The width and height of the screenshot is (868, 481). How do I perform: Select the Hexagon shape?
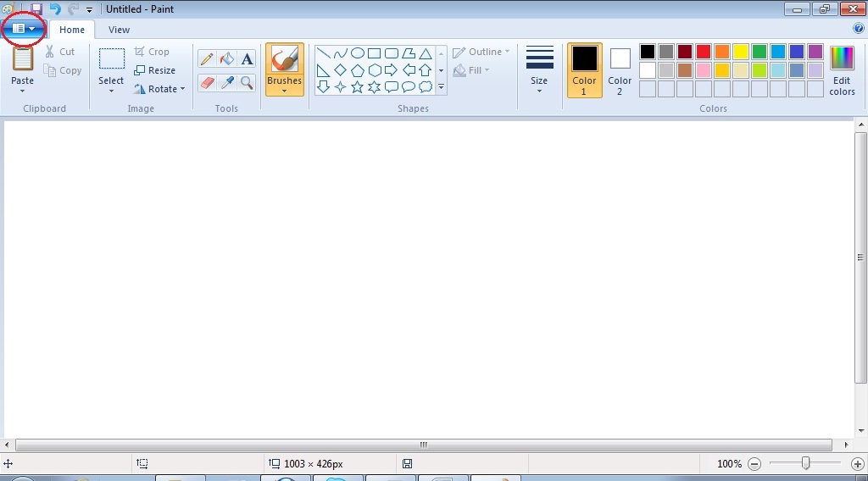click(374, 70)
